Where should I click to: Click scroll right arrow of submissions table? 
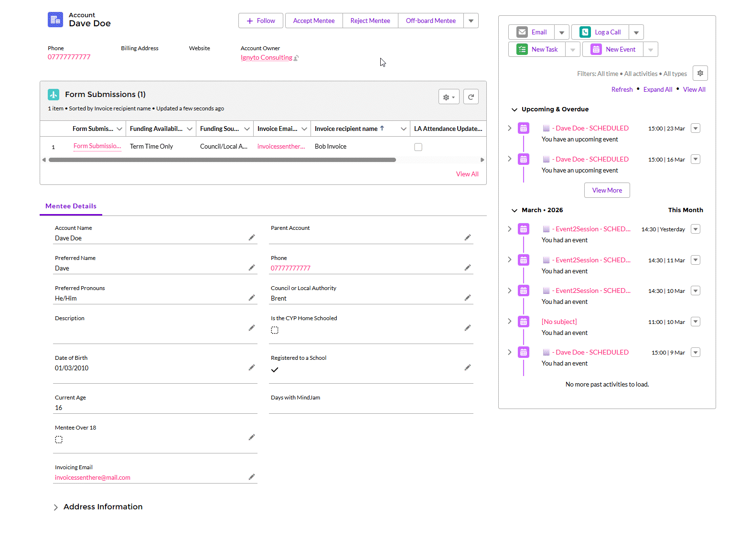coord(482,160)
